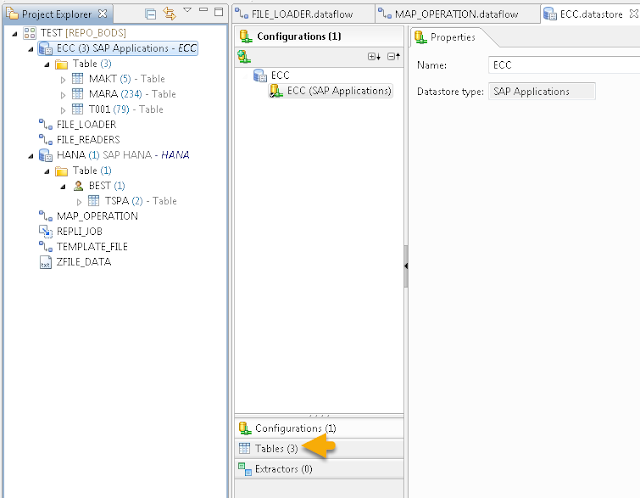Click the ECC datastore icon in tree
Viewport: 640px width, 498px height.
coord(46,49)
